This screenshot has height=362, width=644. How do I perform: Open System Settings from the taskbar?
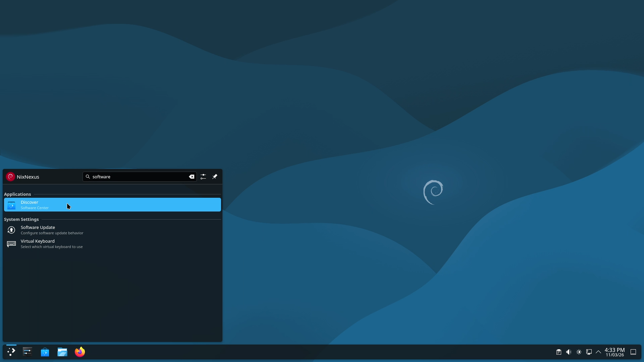point(27,352)
